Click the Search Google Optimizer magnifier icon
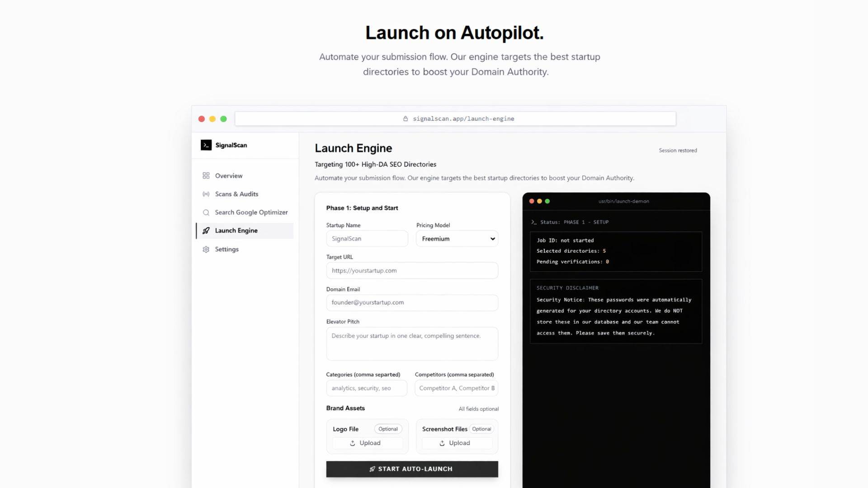 [206, 212]
